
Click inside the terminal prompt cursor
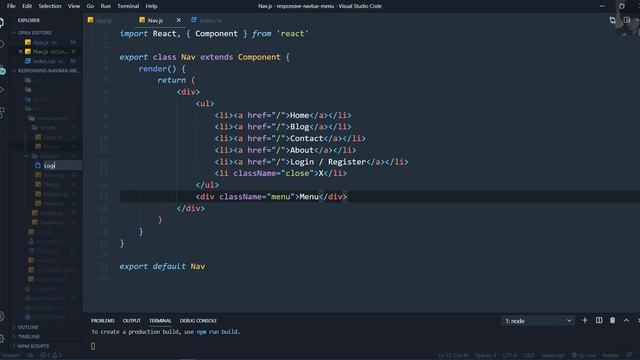(93, 346)
